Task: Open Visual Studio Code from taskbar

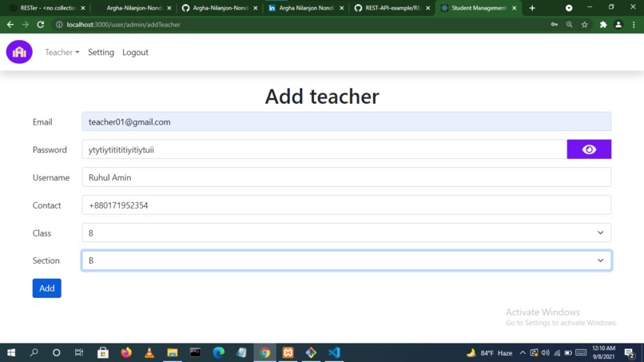Action: coord(334,352)
